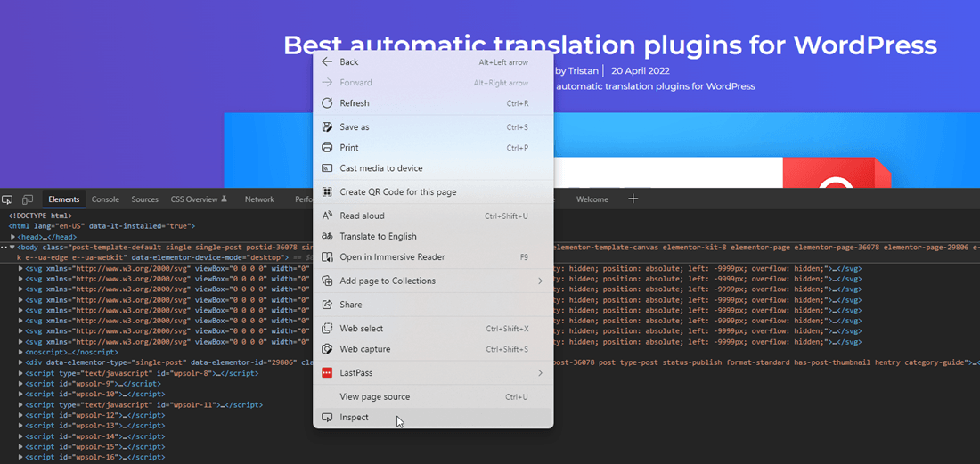Open the Add page to Collections submenu
Screen dimensions: 980x464
tap(432, 281)
